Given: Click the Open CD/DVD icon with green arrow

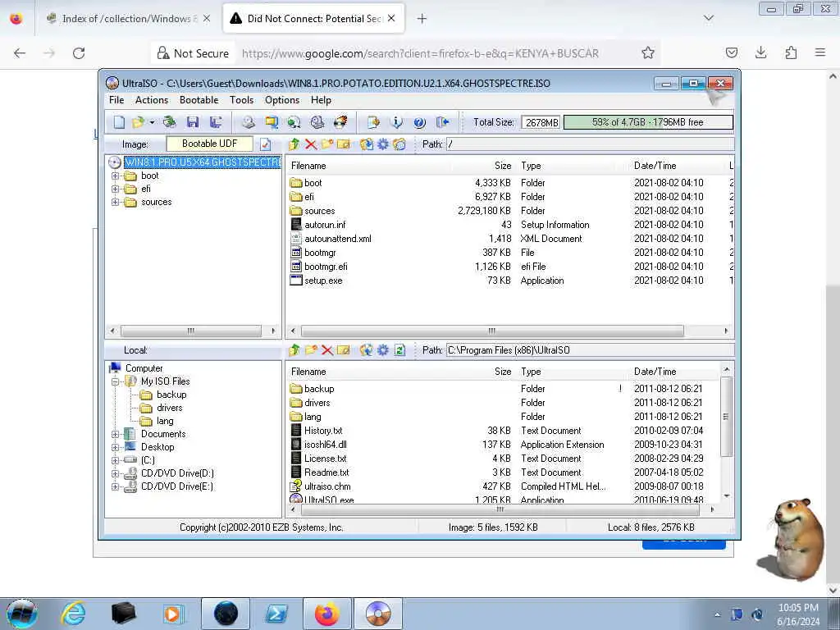Looking at the screenshot, I should pos(170,123).
